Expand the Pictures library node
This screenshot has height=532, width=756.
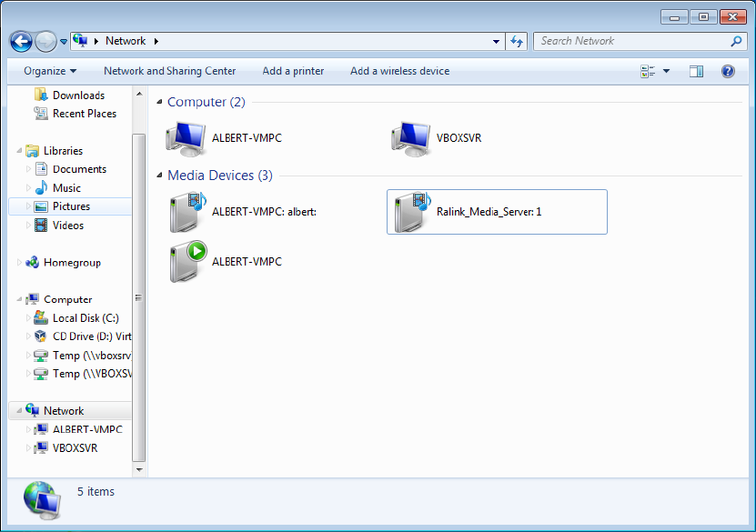click(x=28, y=206)
